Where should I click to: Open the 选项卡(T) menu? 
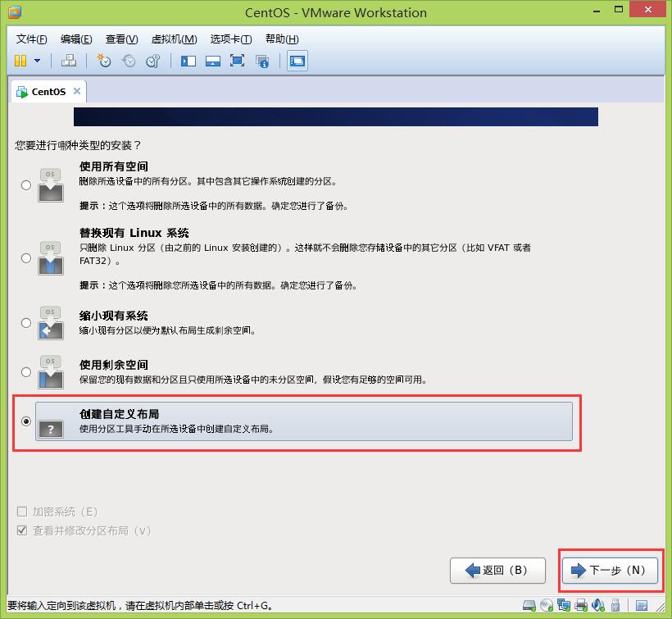[230, 39]
